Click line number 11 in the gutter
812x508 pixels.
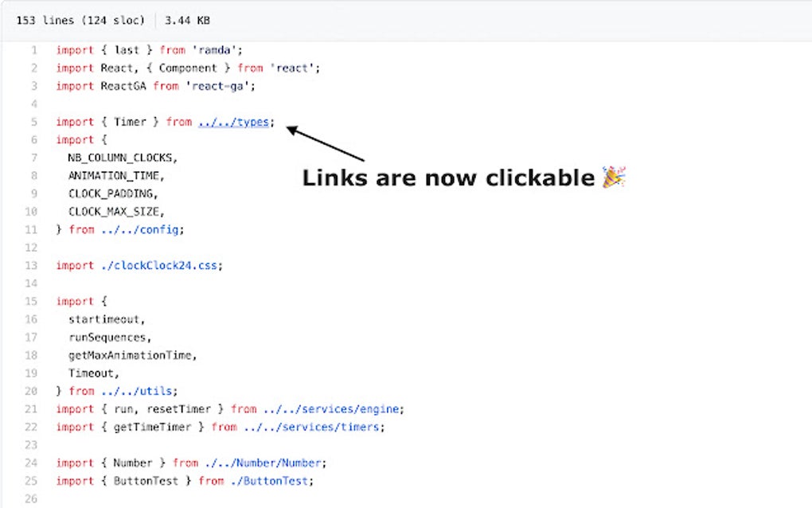pos(31,229)
